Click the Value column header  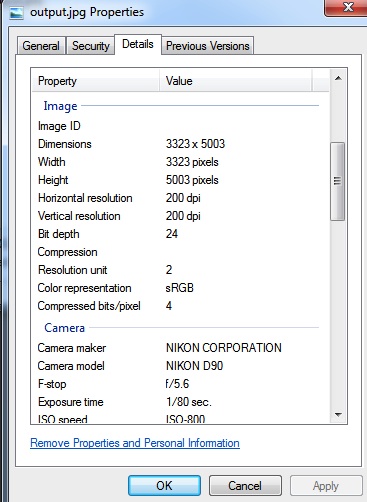(236, 81)
